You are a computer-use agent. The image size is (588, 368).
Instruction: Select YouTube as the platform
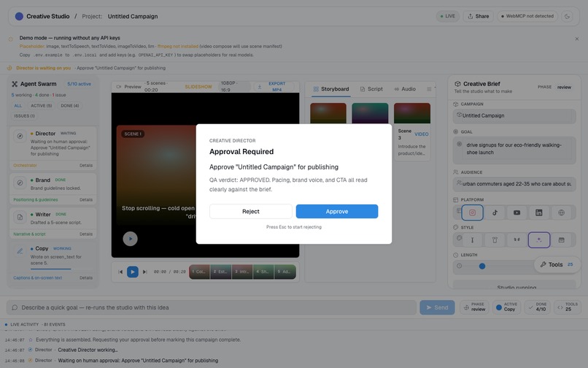coord(517,212)
